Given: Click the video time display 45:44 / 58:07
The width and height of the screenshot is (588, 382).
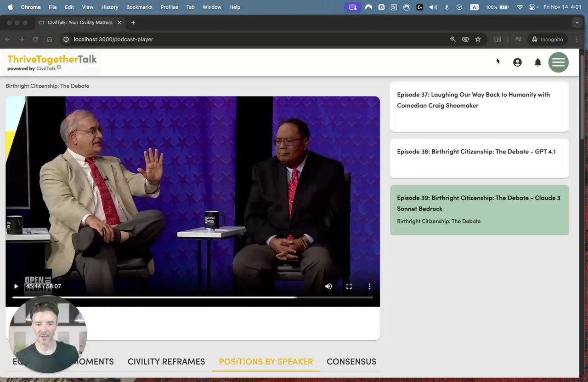Looking at the screenshot, I should tap(44, 286).
